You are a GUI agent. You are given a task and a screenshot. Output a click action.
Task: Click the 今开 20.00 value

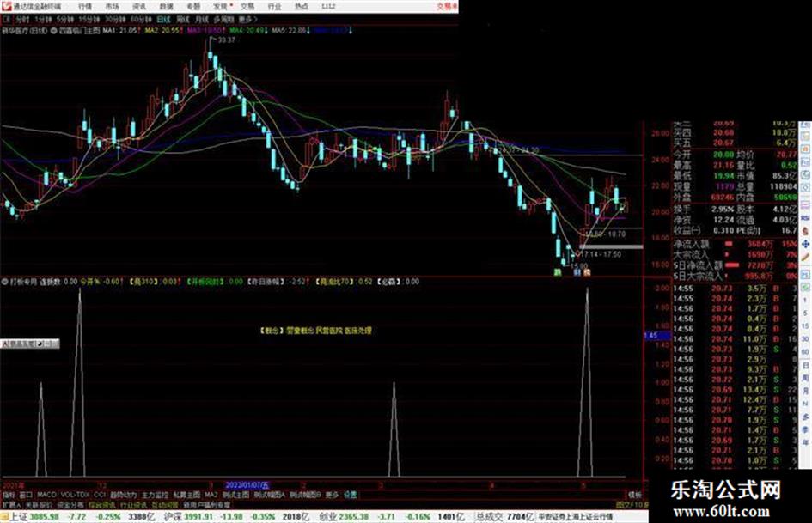coord(723,155)
